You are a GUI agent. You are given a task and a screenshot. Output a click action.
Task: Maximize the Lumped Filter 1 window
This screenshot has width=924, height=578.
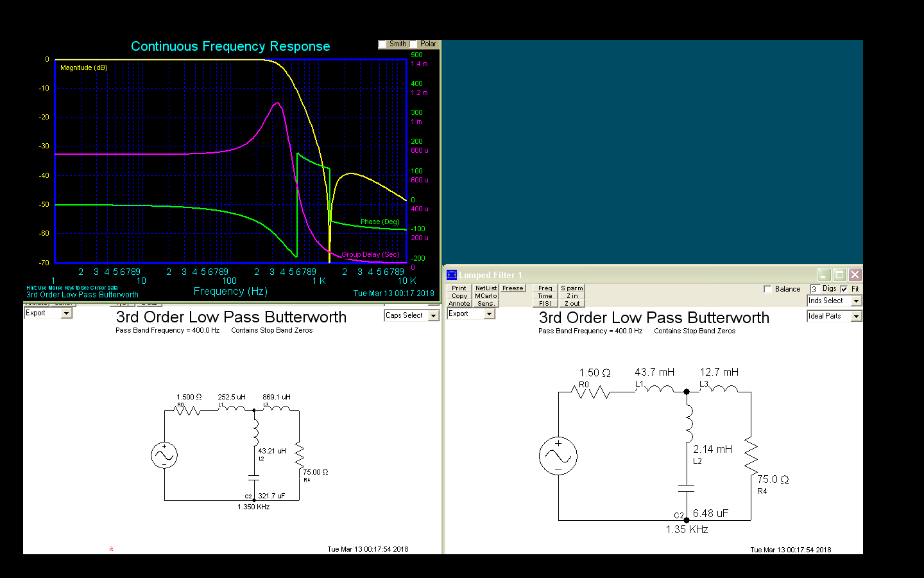click(x=839, y=275)
